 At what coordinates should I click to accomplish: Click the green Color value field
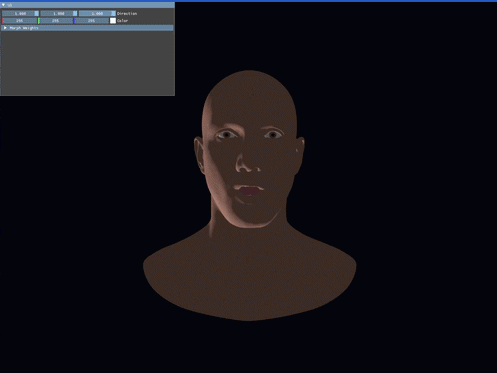pyautogui.click(x=55, y=21)
